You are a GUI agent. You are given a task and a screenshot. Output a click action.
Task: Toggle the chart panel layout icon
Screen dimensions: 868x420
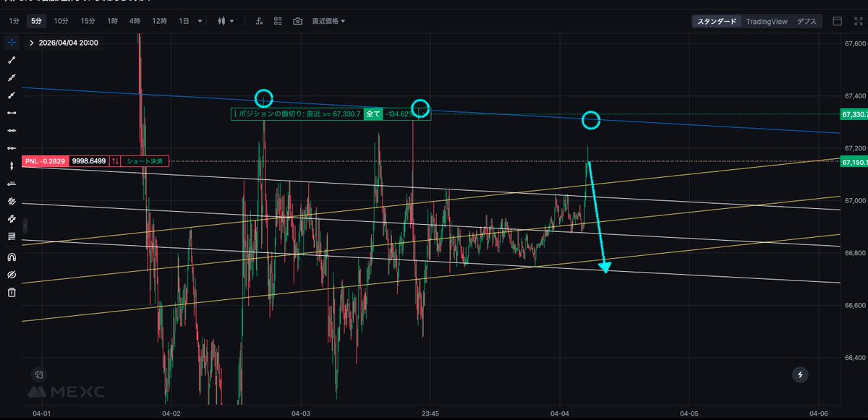[x=838, y=21]
